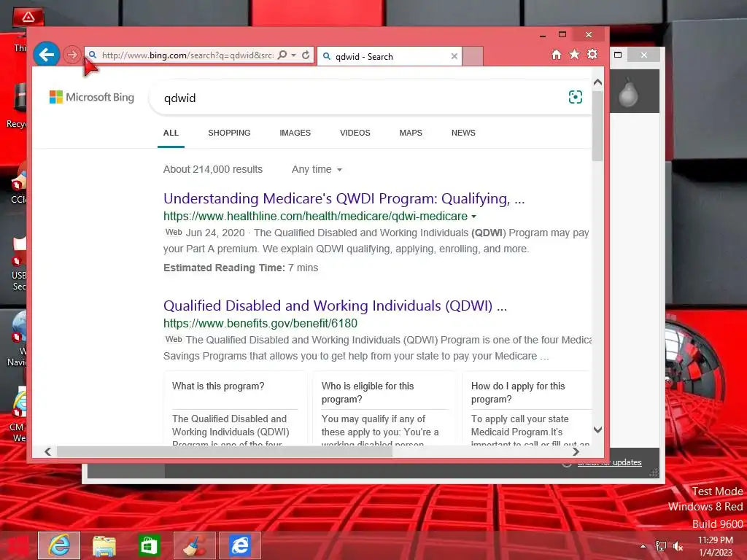
Task: Open File Explorer from the taskbar
Action: pos(104,545)
